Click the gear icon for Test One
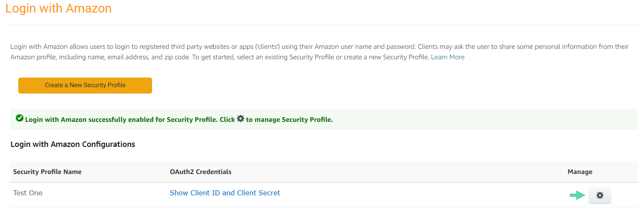This screenshot has width=644, height=217. 599,195
